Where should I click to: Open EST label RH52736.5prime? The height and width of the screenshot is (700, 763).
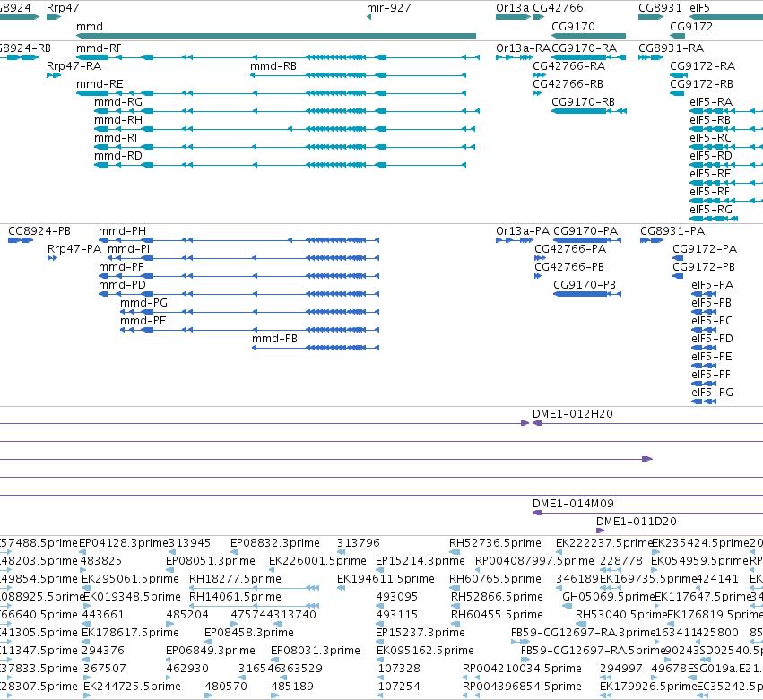(495, 543)
